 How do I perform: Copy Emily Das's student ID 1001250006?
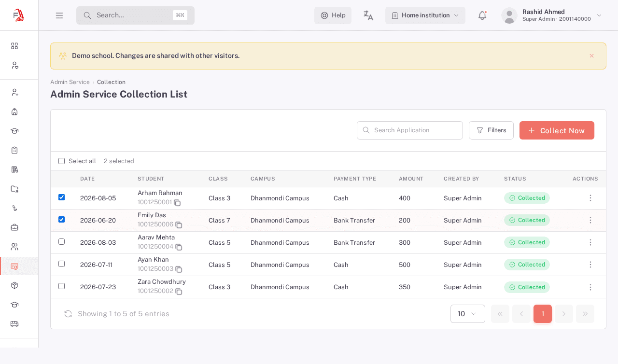pyautogui.click(x=179, y=225)
